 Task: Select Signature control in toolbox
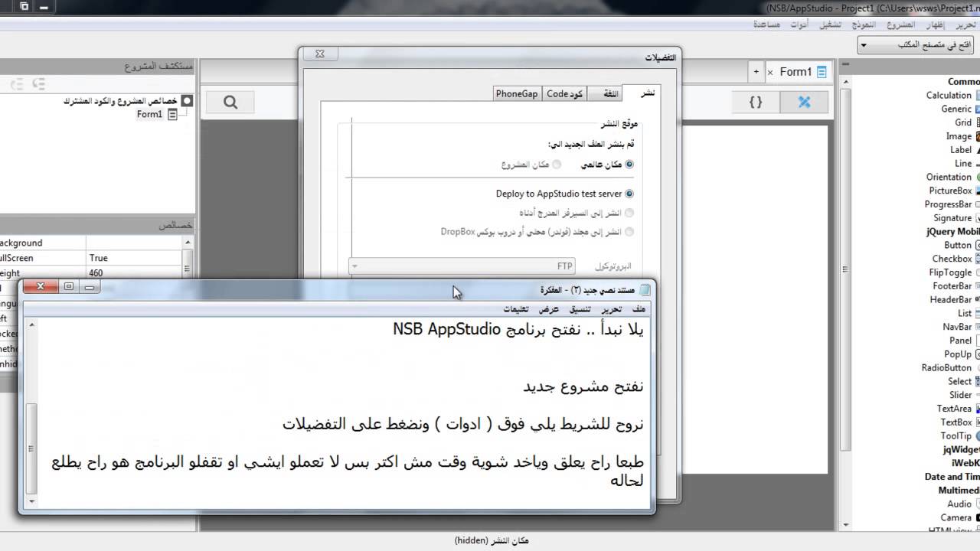tap(952, 218)
